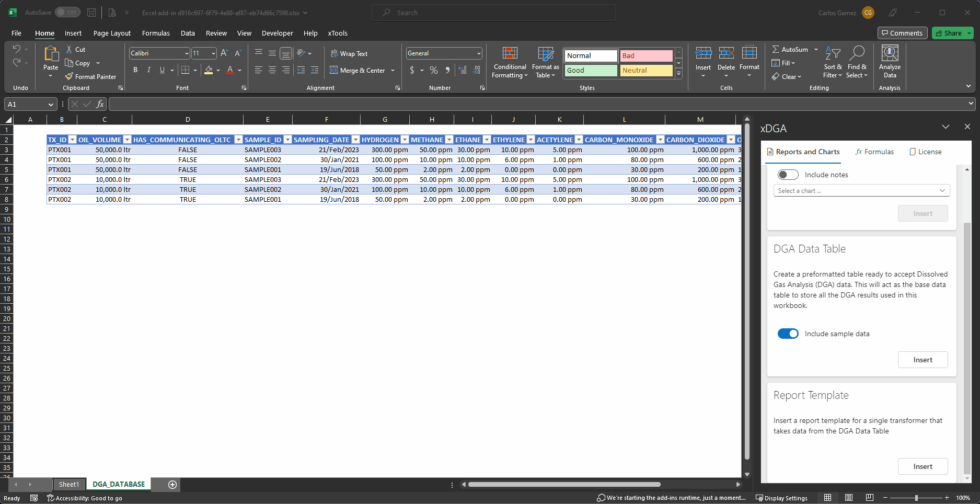Launch Analyze Data
Screen dimensions: 980x504
point(889,62)
